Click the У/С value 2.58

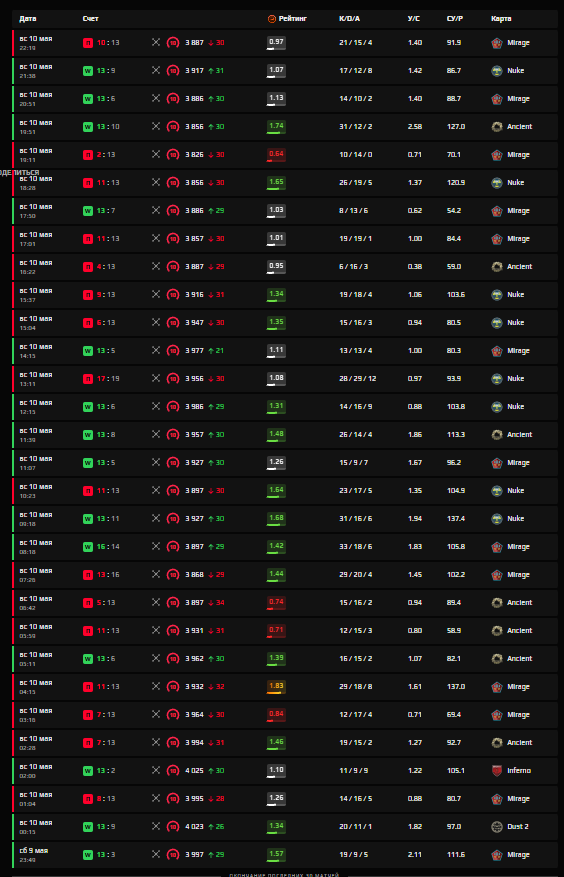coord(415,126)
